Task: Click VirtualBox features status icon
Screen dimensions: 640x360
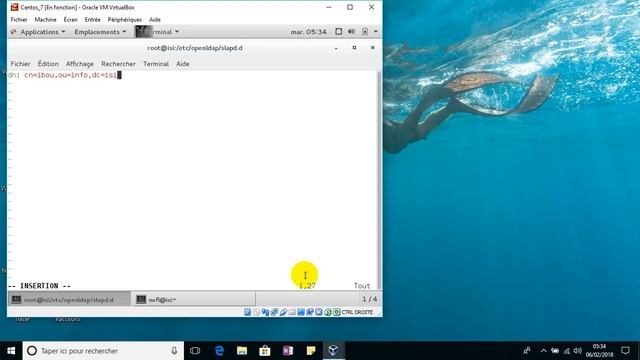Action: point(319,312)
